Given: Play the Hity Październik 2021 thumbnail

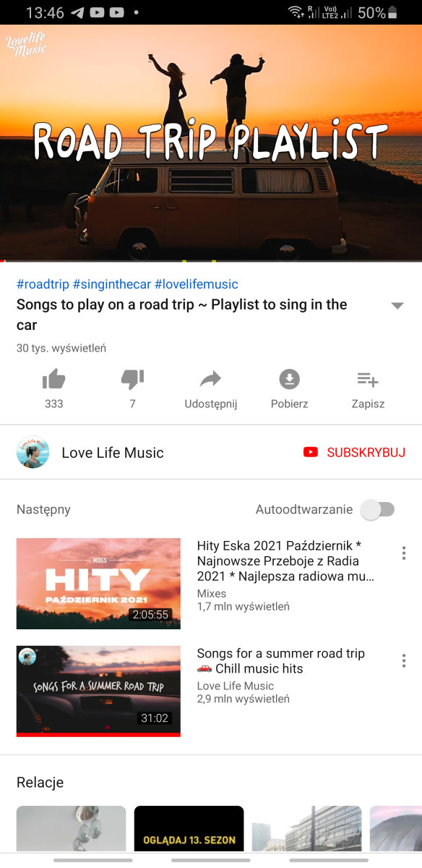Looking at the screenshot, I should click(98, 583).
